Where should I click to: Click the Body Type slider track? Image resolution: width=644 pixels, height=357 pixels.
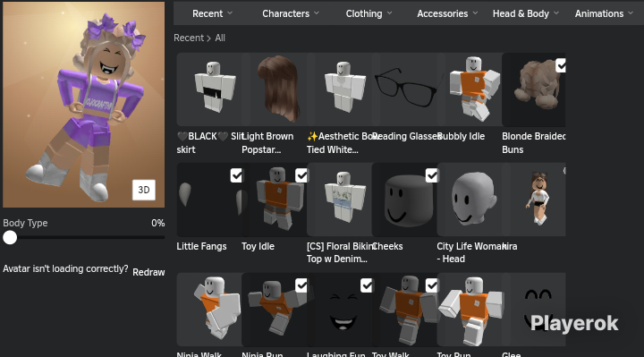(x=84, y=237)
